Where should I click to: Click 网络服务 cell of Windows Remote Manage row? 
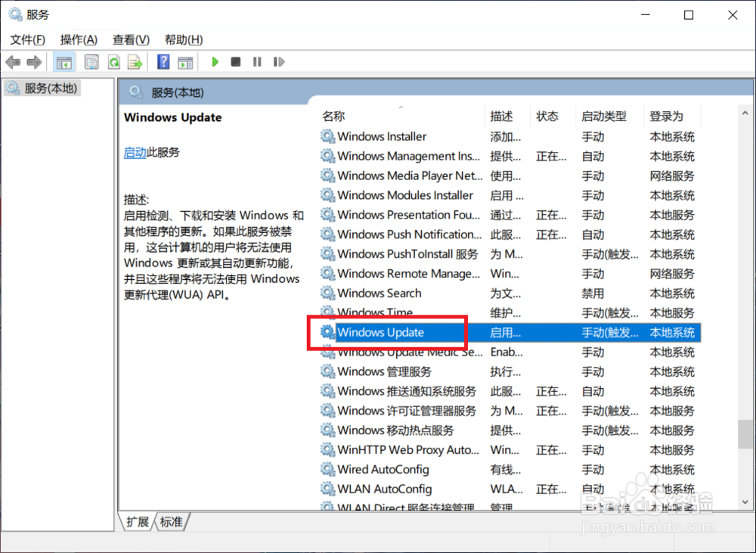(671, 274)
